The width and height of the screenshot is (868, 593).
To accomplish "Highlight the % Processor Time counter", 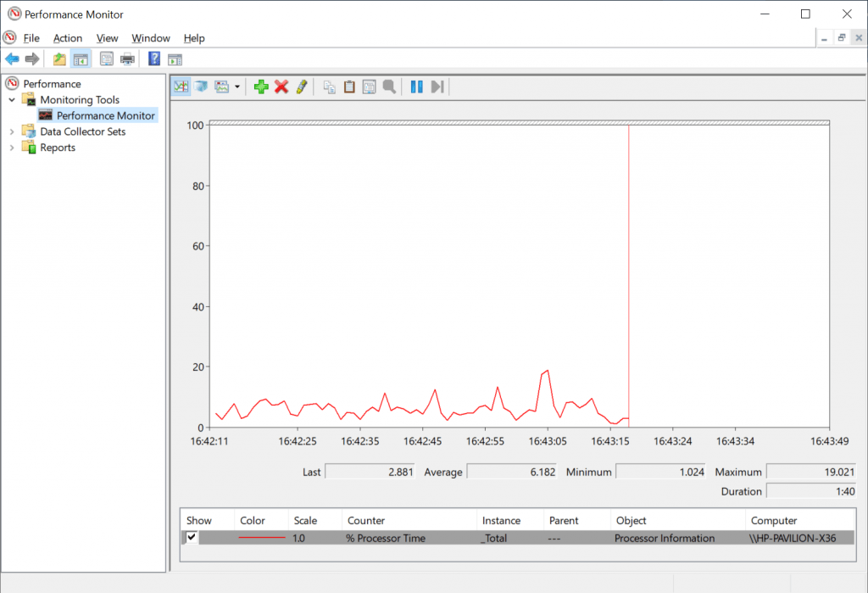I will (x=303, y=86).
